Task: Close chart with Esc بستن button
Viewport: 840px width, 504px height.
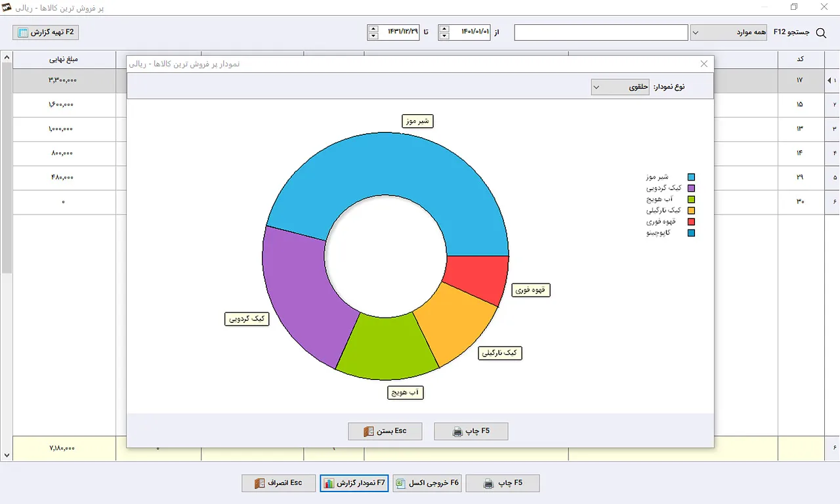Action: 385,431
